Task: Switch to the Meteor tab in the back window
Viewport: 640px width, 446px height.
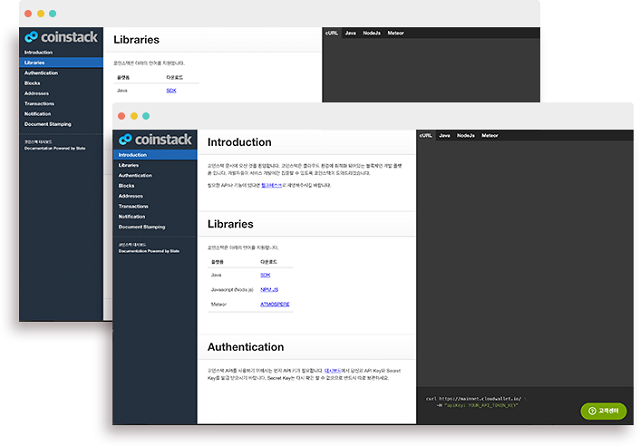Action: (396, 33)
